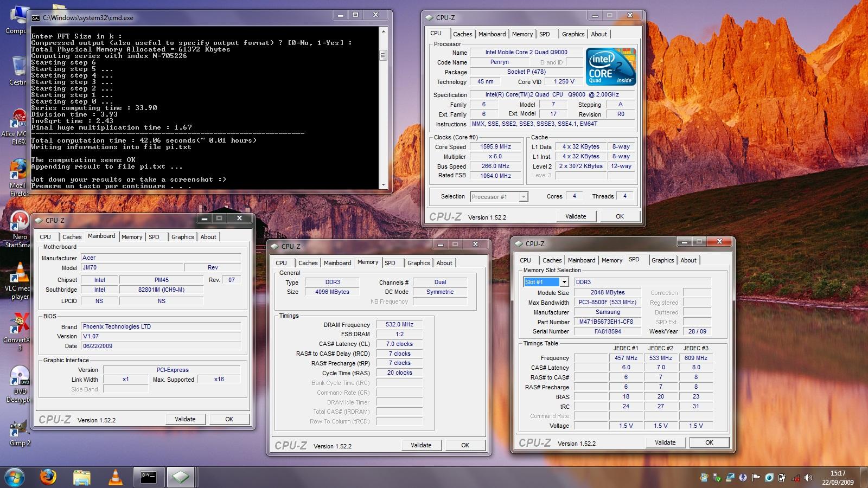Click the Name field Intel Mobile Core 2 Quad Q9000

point(526,53)
